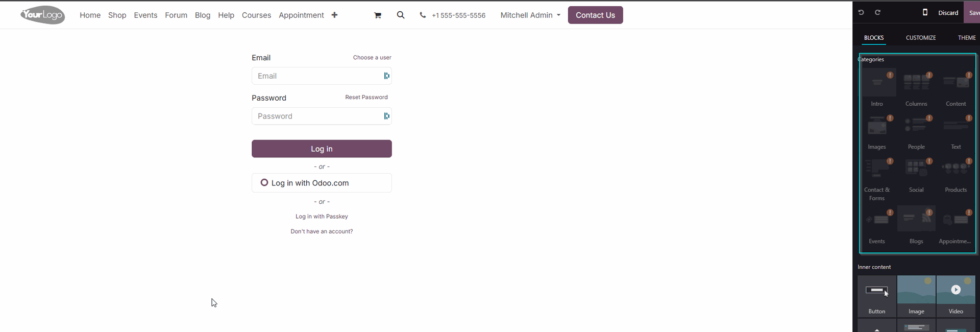This screenshot has height=332, width=980.
Task: Toggle mobile preview icon
Action: point(925,12)
